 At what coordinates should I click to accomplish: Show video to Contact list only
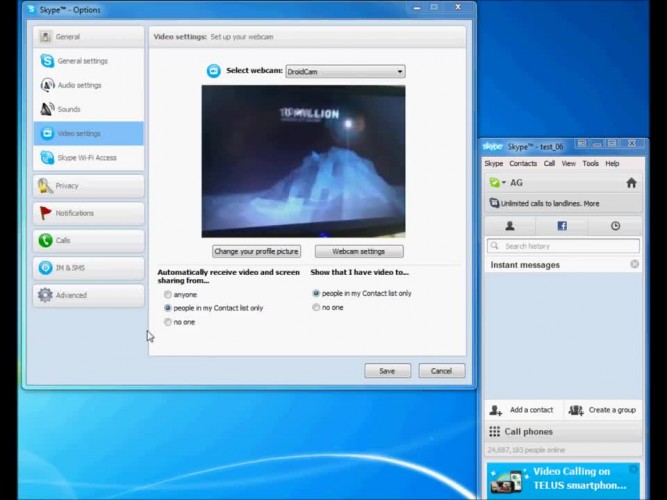(x=316, y=293)
